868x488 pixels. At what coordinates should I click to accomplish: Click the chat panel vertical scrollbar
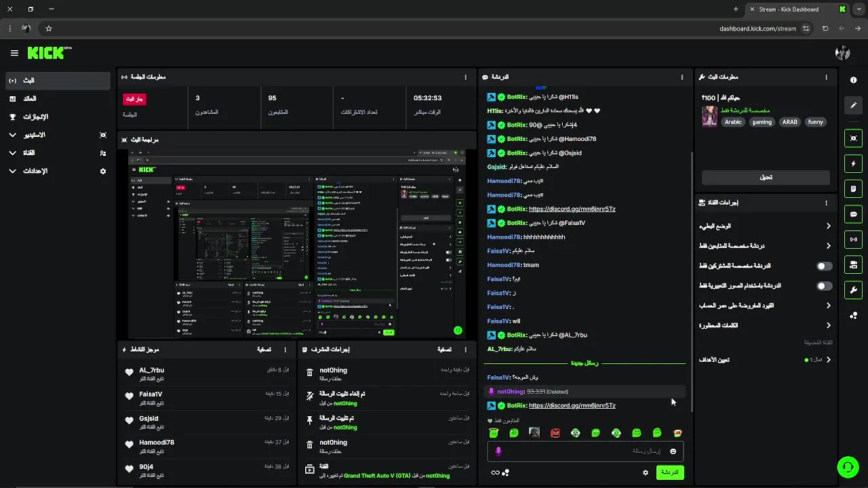pos(692,281)
